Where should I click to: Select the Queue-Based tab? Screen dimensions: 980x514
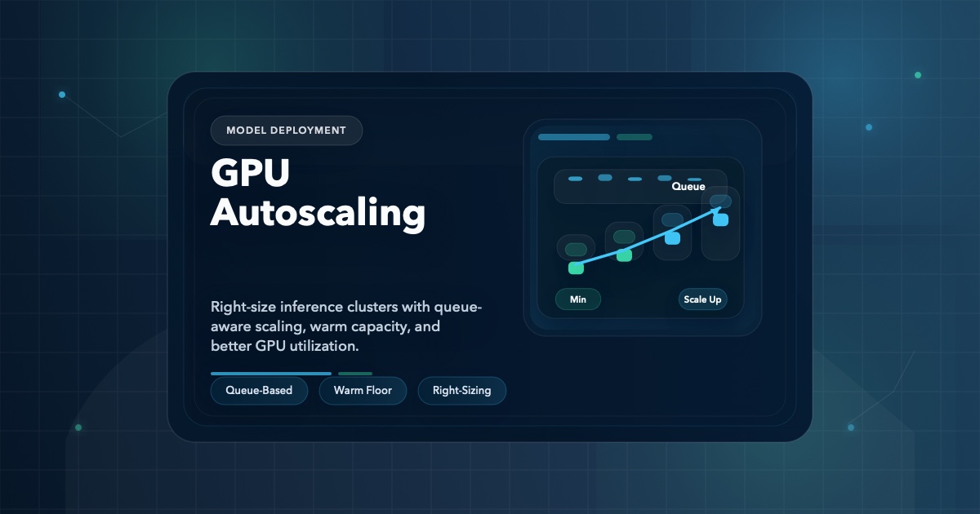(259, 391)
